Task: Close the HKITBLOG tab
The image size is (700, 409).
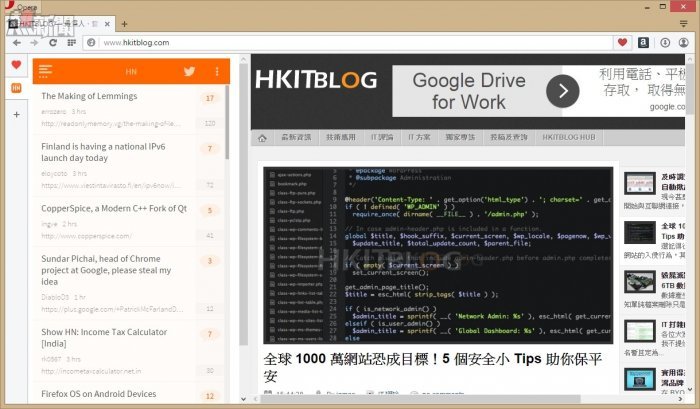Action: click(x=107, y=24)
